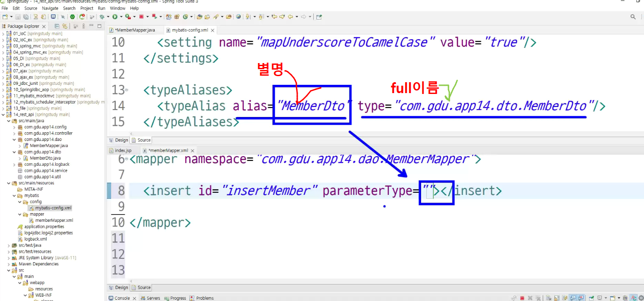Image resolution: width=644 pixels, height=301 pixels.
Task: Click the Save toolbar icon
Action: pyautogui.click(x=18, y=17)
